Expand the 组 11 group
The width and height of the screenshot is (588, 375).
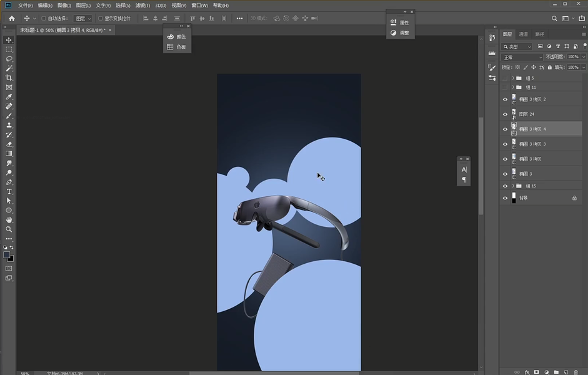(x=513, y=87)
